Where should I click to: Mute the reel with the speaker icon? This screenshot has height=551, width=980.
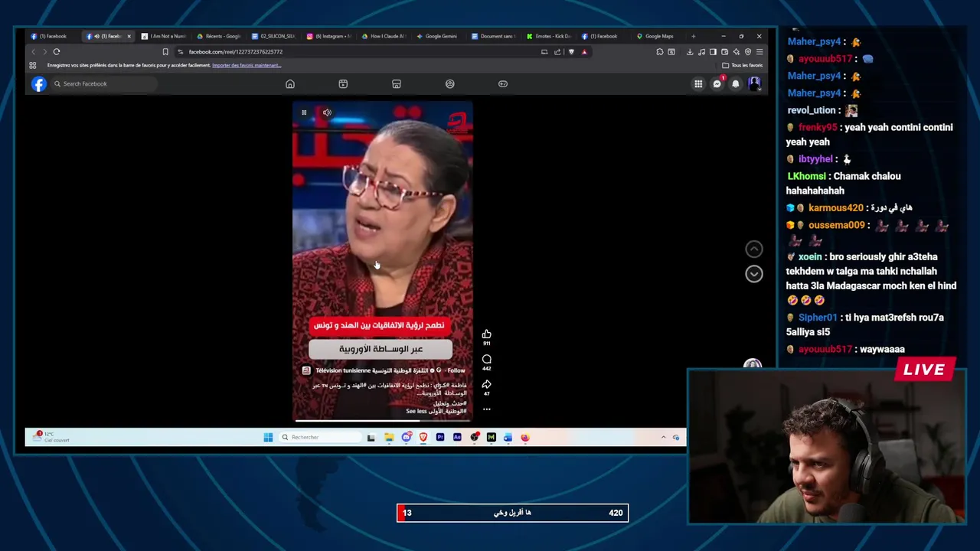(327, 112)
